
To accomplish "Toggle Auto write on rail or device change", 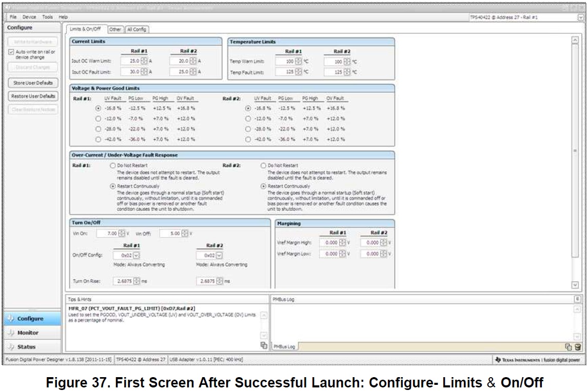I will (x=11, y=52).
